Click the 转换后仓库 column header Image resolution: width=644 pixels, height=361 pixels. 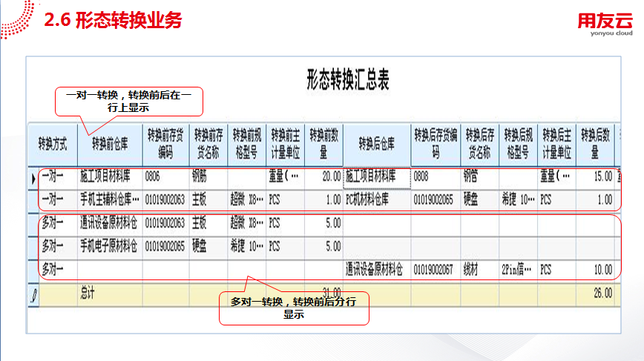pos(377,145)
